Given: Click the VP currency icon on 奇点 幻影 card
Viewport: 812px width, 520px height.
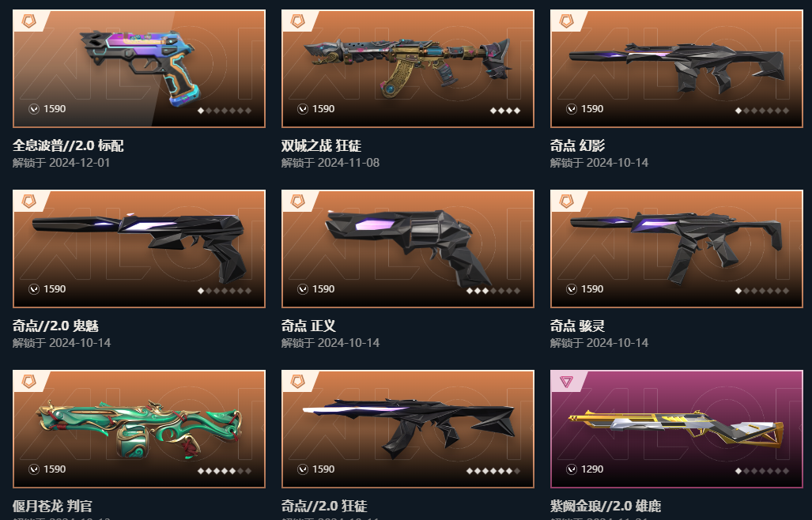Looking at the screenshot, I should point(571,108).
